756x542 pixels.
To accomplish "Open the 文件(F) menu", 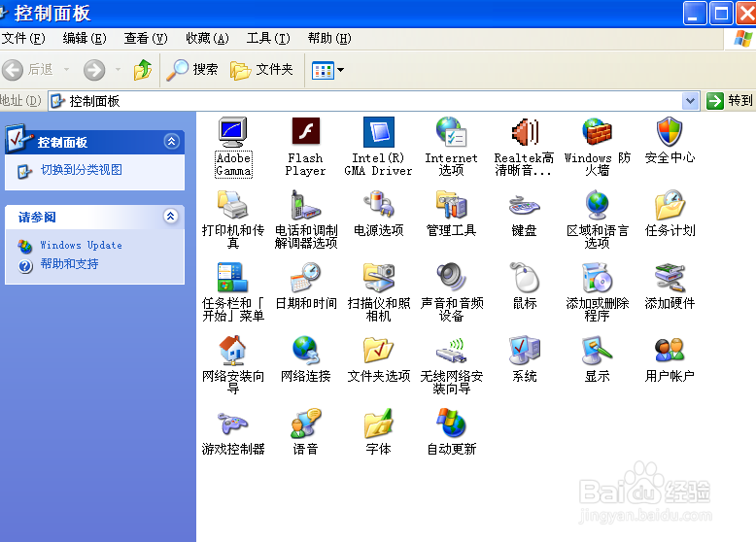I will pos(23,38).
